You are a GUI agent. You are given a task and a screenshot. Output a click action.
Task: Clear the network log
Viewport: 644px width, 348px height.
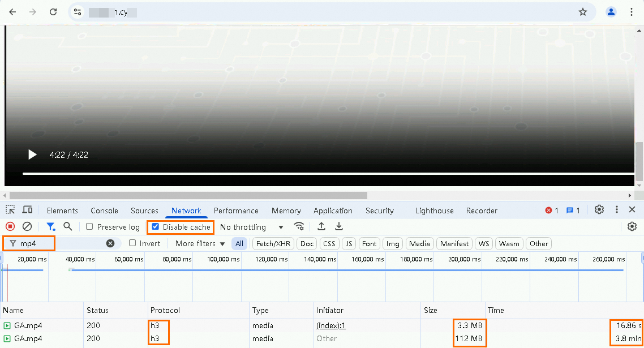[27, 226]
